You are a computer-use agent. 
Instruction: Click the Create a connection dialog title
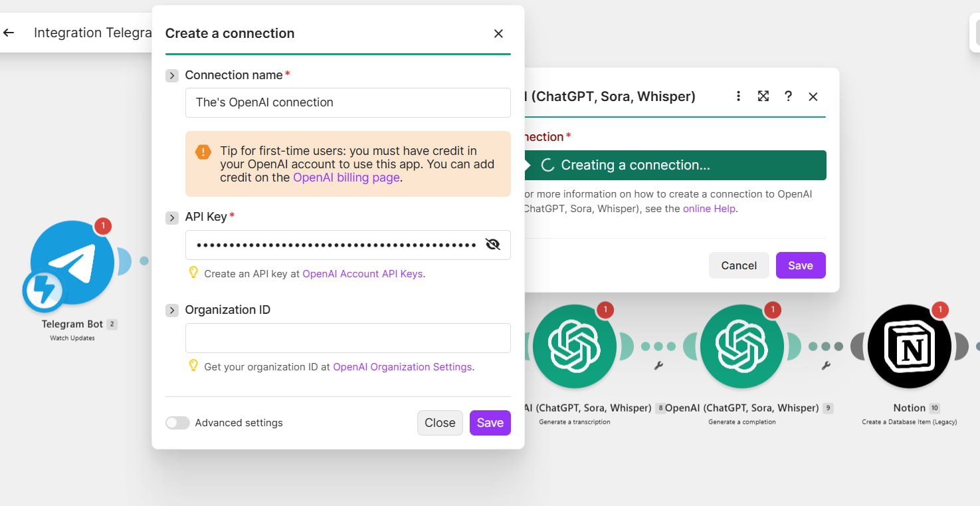(x=230, y=33)
